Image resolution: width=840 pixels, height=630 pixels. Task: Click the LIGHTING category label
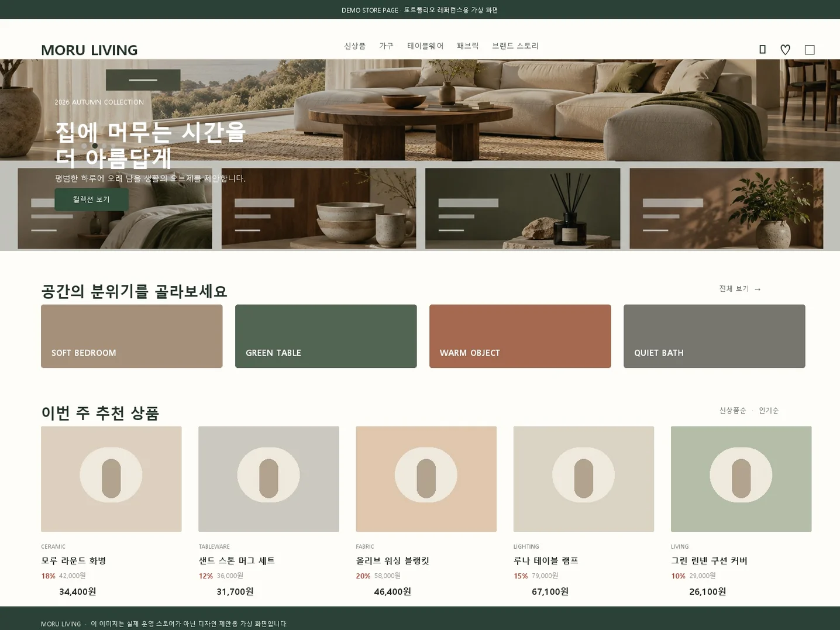(526, 547)
